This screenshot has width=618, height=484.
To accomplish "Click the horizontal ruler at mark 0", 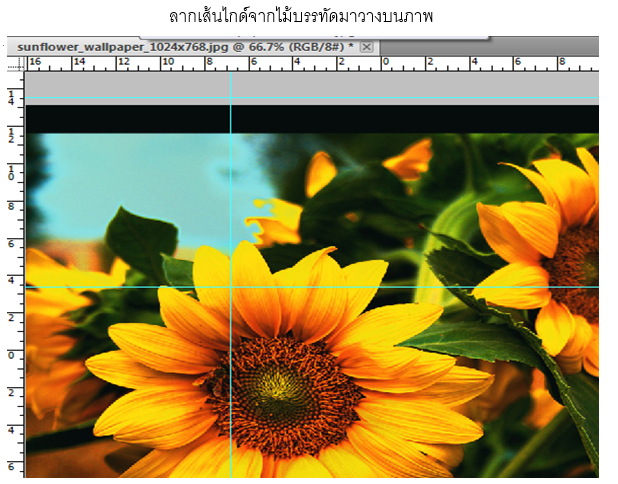I will tap(386, 63).
